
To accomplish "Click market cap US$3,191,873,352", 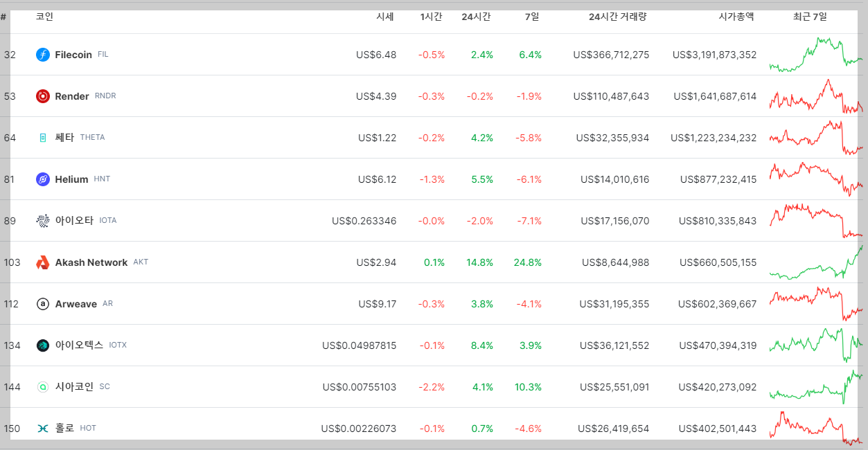I will tap(715, 55).
